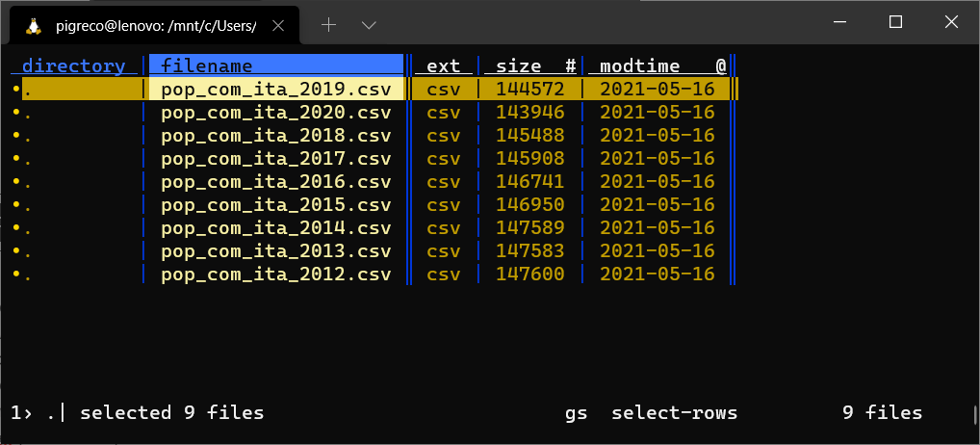Maximize the terminal window
The width and height of the screenshot is (980, 445).
pos(895,22)
